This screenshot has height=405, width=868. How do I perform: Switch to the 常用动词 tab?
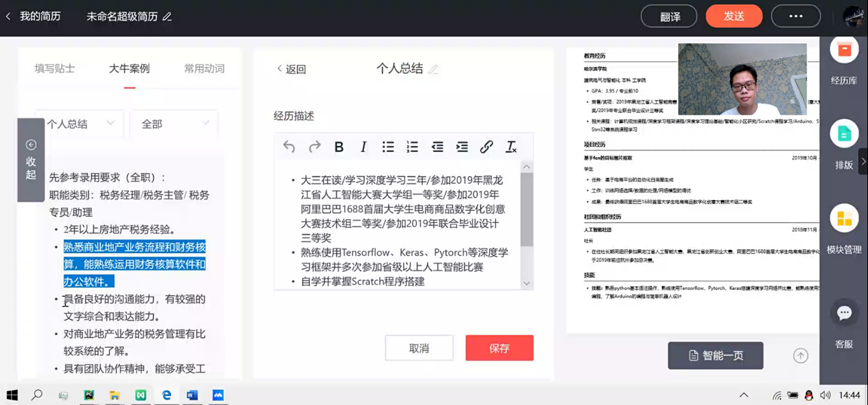click(x=204, y=69)
